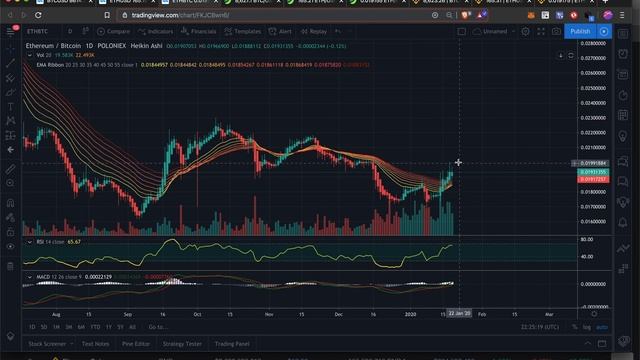
Task: Open the candle bar style selector
Action: [85, 31]
